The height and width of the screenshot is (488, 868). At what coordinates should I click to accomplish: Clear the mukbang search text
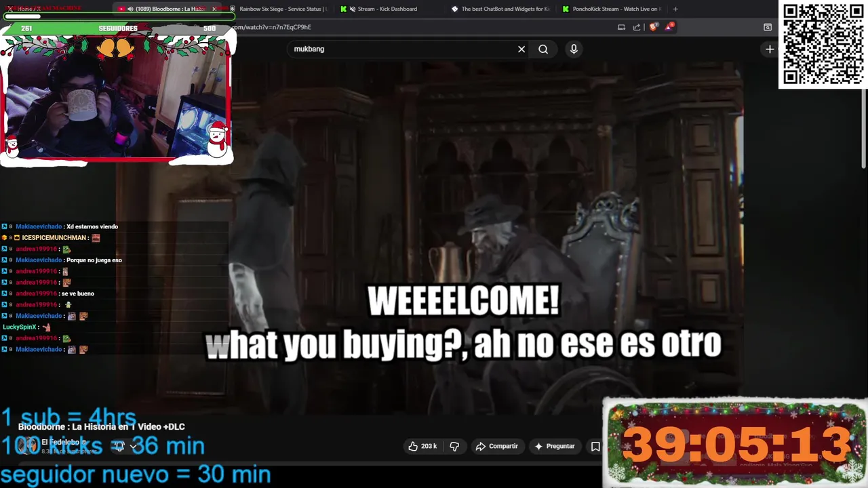(x=521, y=49)
